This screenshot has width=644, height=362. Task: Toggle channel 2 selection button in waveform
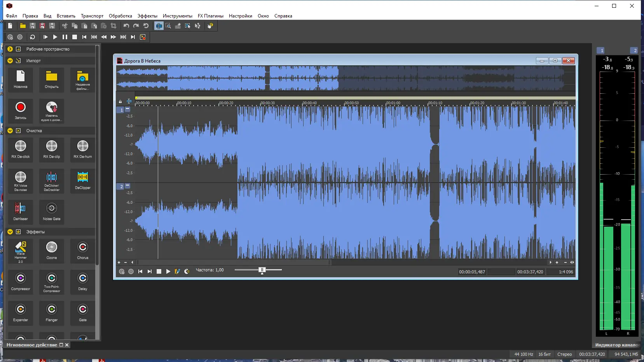click(120, 187)
